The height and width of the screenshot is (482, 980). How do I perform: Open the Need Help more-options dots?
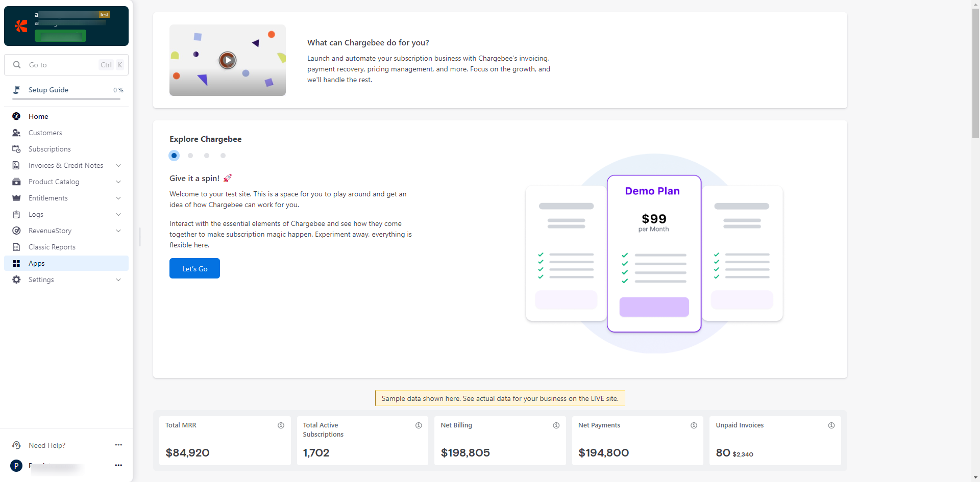pos(118,445)
